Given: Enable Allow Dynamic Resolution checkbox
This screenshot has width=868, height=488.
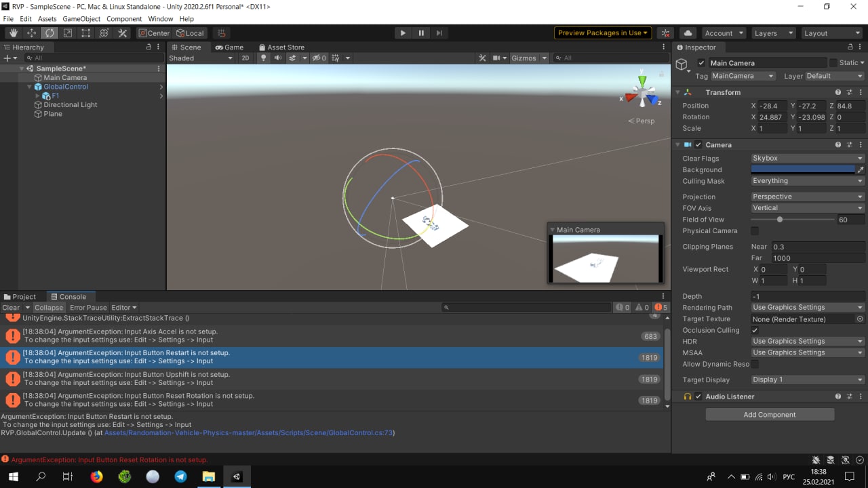Looking at the screenshot, I should pyautogui.click(x=755, y=364).
